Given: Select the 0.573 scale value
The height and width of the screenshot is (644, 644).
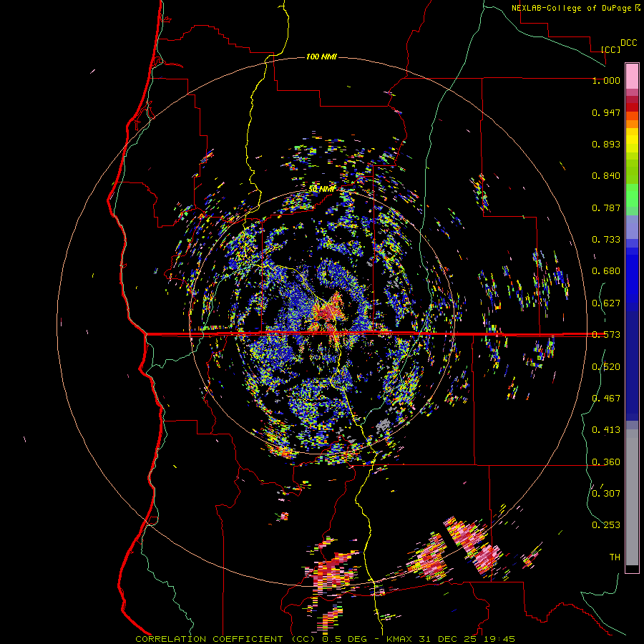Looking at the screenshot, I should tap(606, 335).
